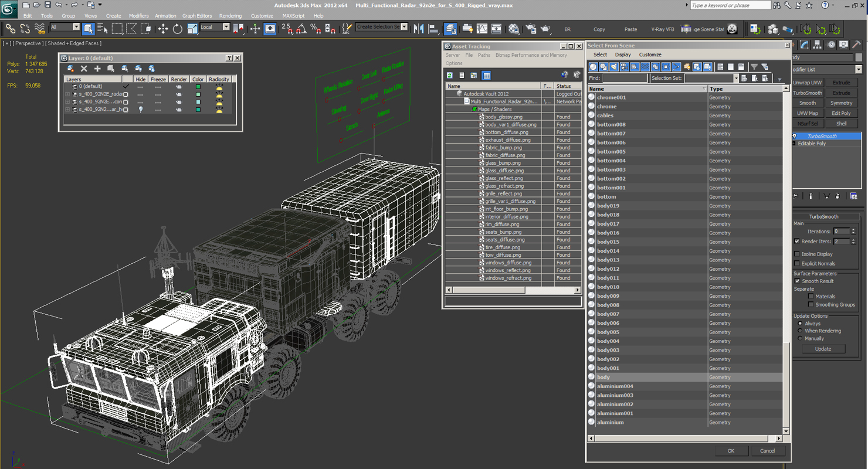Expand the s_400_92N2E_radar layer

(x=67, y=94)
